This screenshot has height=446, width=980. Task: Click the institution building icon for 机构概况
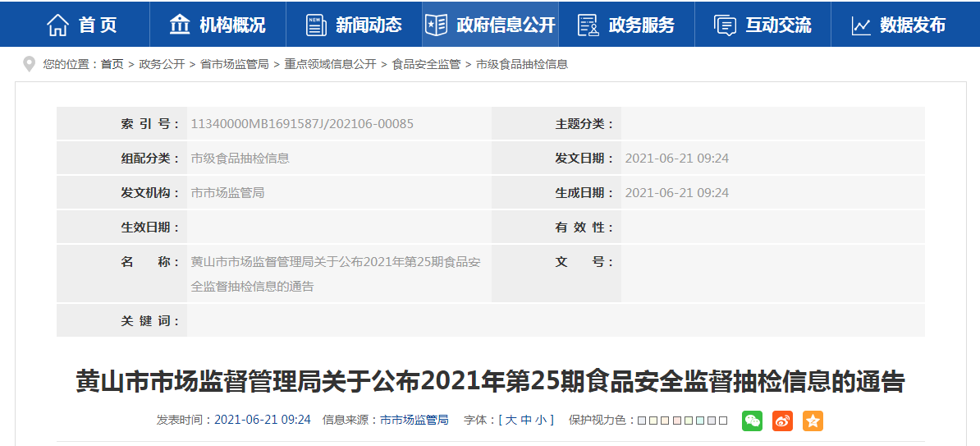click(x=180, y=24)
